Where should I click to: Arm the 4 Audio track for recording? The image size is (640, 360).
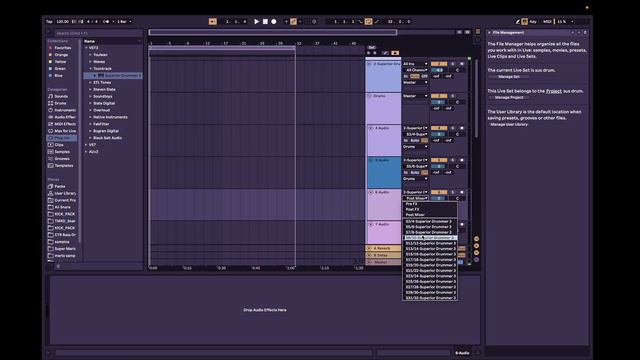462,128
